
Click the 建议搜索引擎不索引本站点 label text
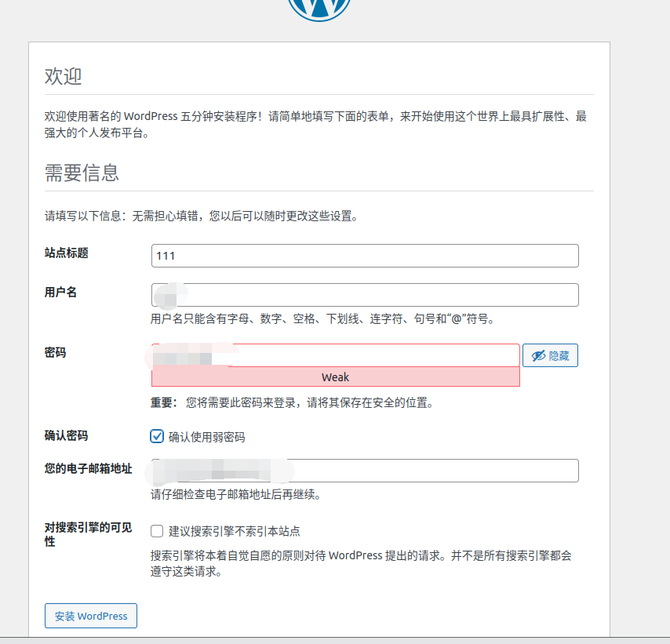pyautogui.click(x=234, y=531)
